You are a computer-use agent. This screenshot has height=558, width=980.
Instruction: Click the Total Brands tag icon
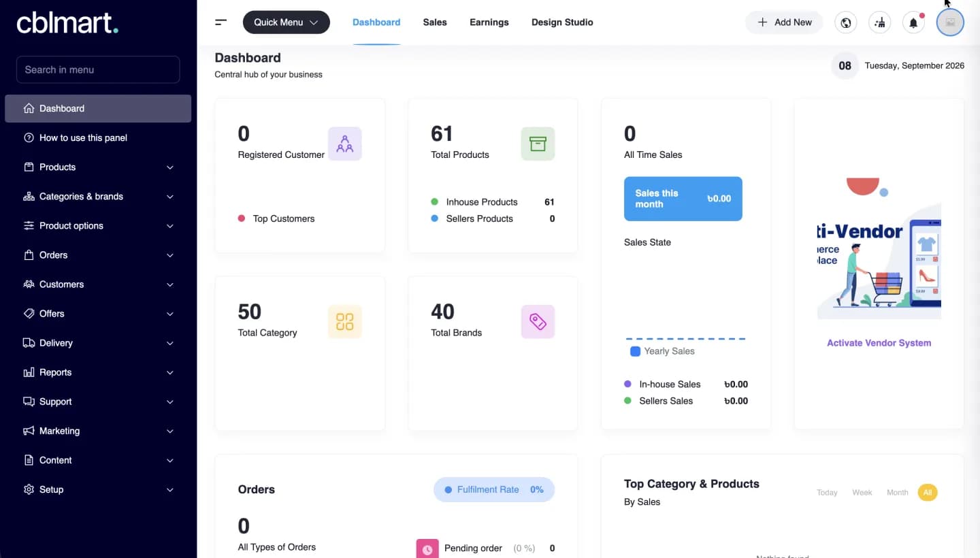click(x=538, y=322)
